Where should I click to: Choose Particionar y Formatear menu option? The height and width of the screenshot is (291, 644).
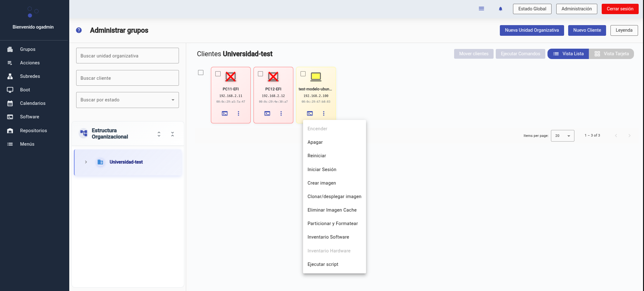coord(332,224)
